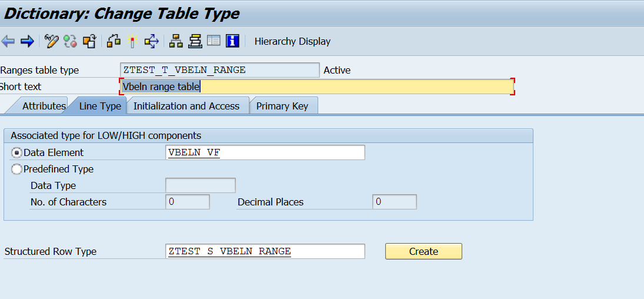Click the Structured Row Type input field
This screenshot has width=644, height=299.
[266, 251]
